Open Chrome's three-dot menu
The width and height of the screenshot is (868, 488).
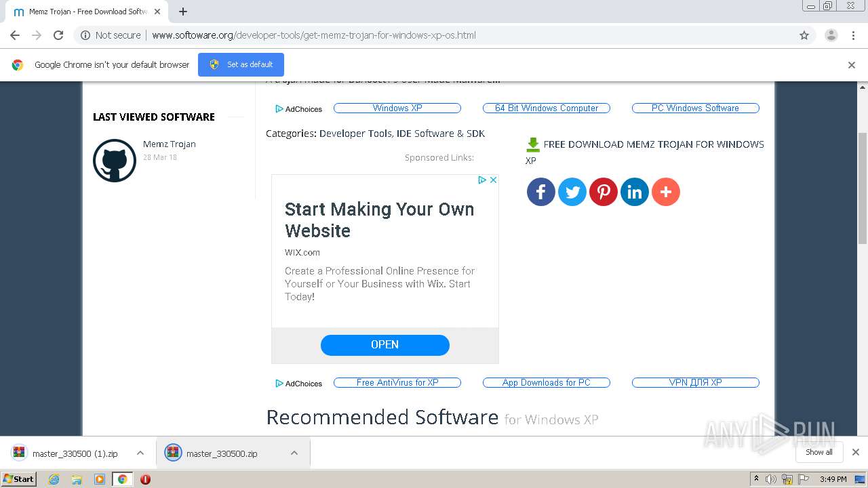click(854, 35)
